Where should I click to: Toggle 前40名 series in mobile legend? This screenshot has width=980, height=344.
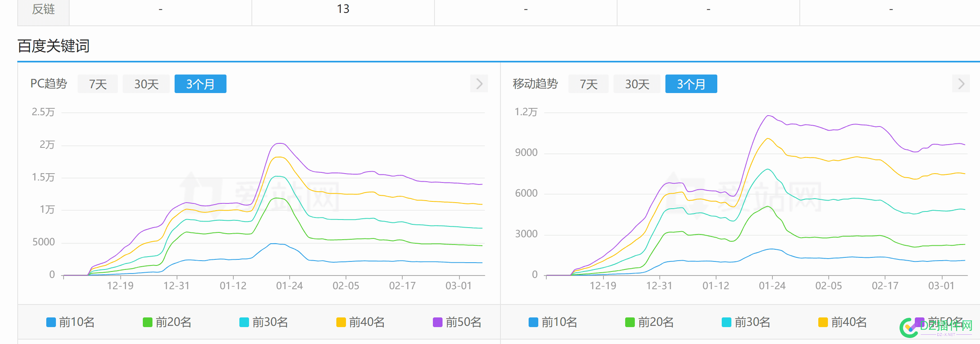coord(842,322)
